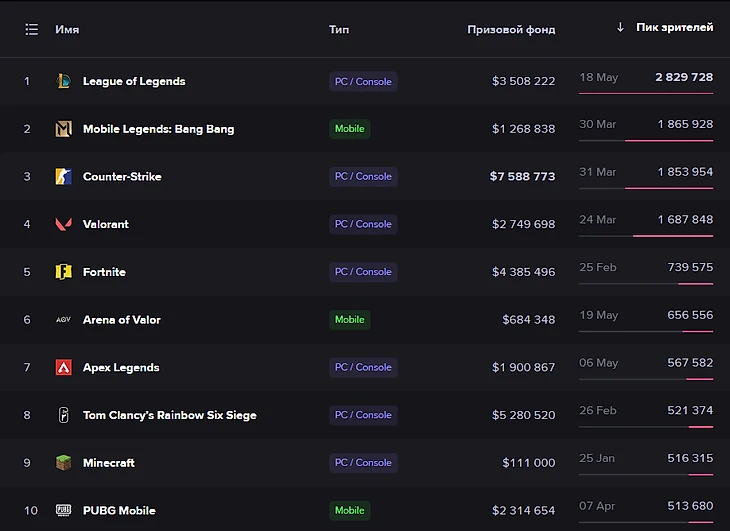Click the Valorant logo icon
730x531 pixels.
click(x=64, y=224)
